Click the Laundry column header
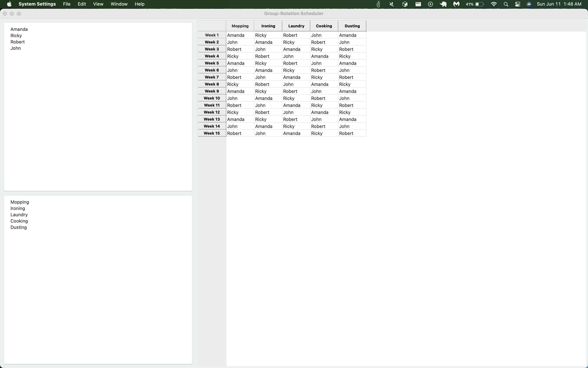 [x=296, y=26]
